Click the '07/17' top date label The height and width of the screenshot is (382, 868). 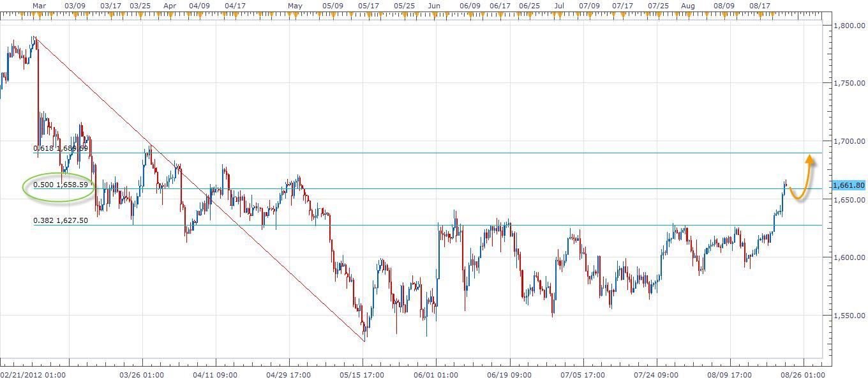pyautogui.click(x=622, y=6)
